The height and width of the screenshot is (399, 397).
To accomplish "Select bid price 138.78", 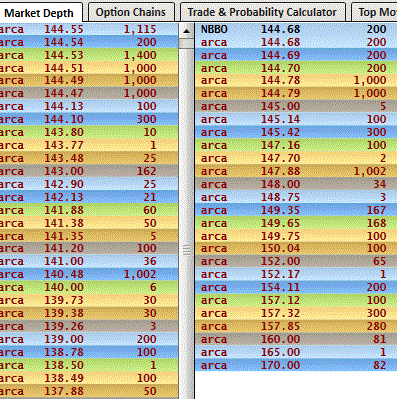I will 64,352.
